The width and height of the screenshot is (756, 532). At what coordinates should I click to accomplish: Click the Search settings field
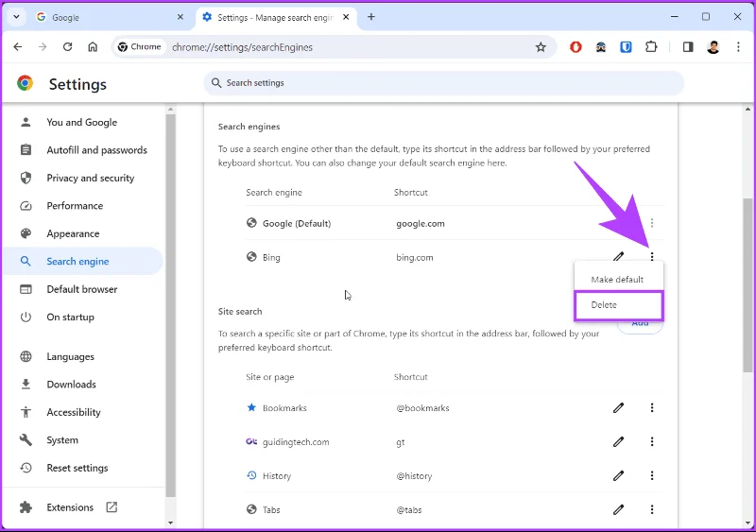click(443, 83)
